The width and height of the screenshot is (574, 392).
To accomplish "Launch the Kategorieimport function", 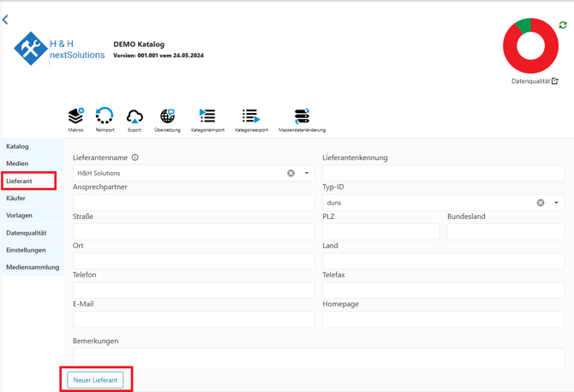I will tap(207, 117).
